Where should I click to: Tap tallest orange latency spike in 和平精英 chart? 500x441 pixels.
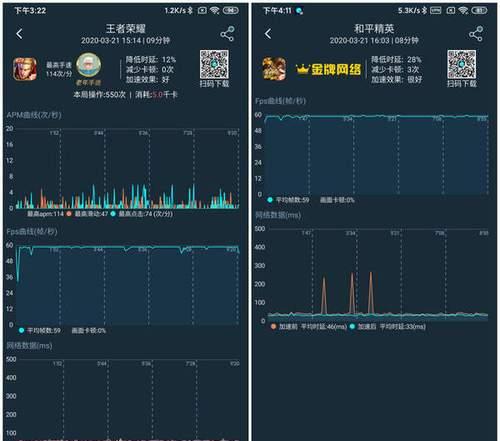[371, 293]
